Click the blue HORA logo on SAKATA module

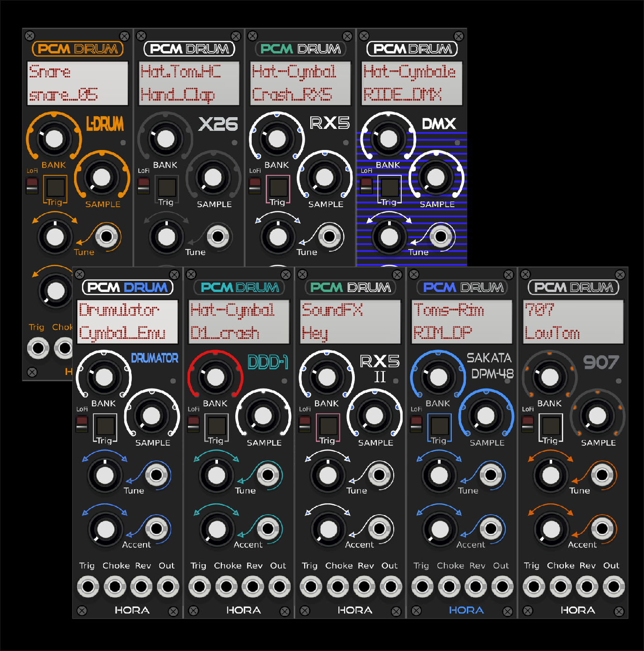click(466, 610)
